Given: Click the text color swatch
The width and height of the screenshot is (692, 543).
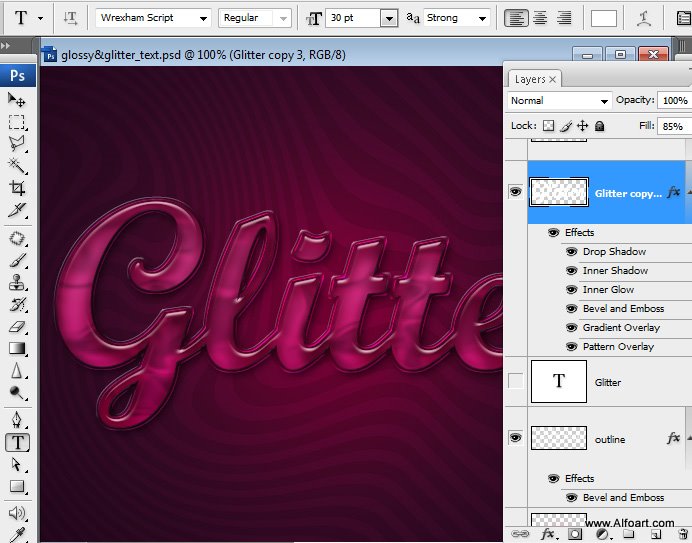Looking at the screenshot, I should (603, 18).
